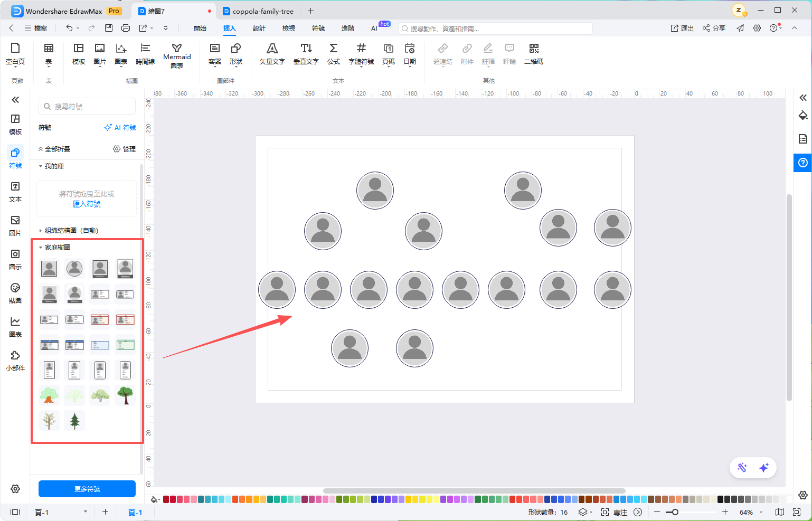Image resolution: width=812 pixels, height=521 pixels.
Task: Click the 更多符號 button
Action: pos(87,489)
